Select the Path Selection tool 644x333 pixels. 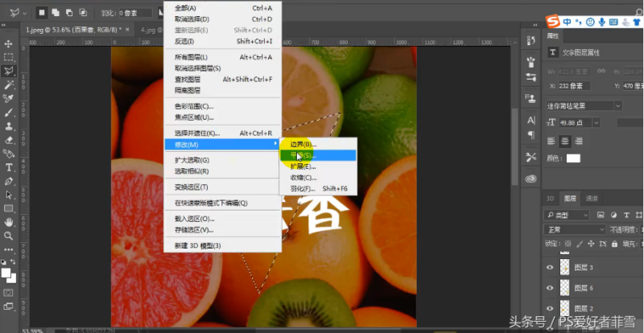(8, 195)
